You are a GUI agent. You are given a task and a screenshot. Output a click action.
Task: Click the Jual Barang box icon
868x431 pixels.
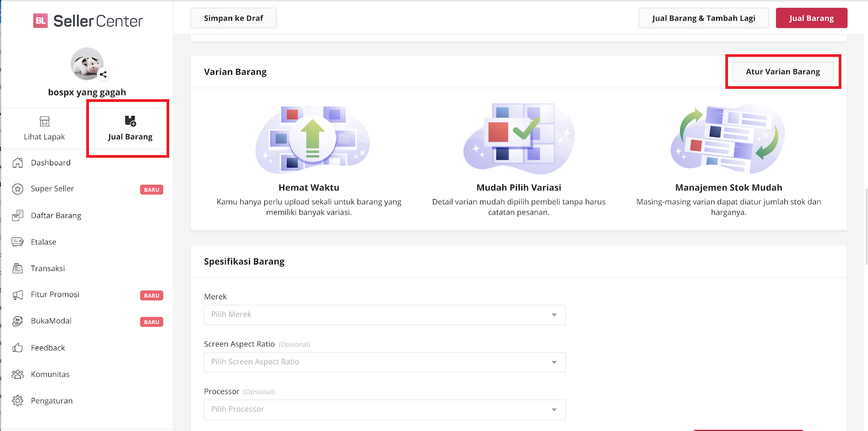tap(130, 120)
